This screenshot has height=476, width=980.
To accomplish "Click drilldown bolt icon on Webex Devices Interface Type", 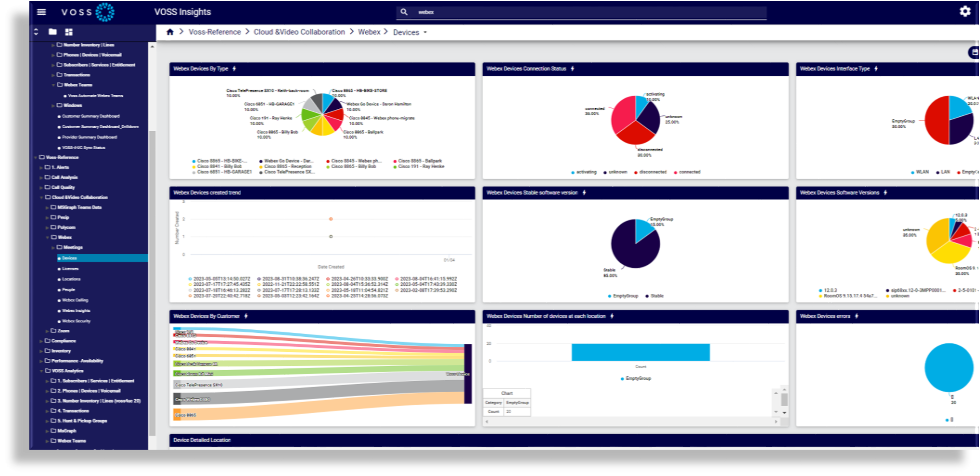I will click(876, 69).
